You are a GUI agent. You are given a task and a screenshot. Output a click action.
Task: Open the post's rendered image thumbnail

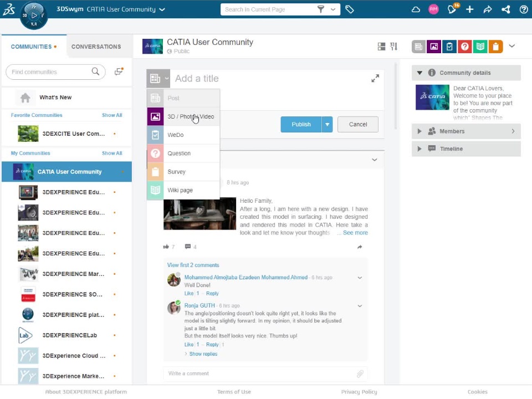click(200, 214)
